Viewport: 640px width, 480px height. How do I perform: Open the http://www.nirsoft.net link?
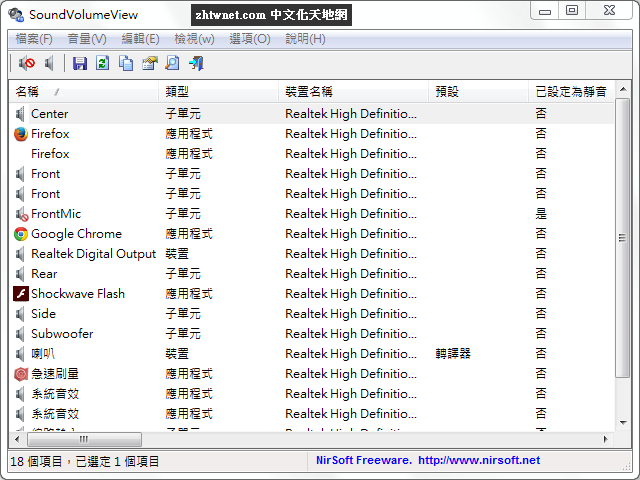479,460
